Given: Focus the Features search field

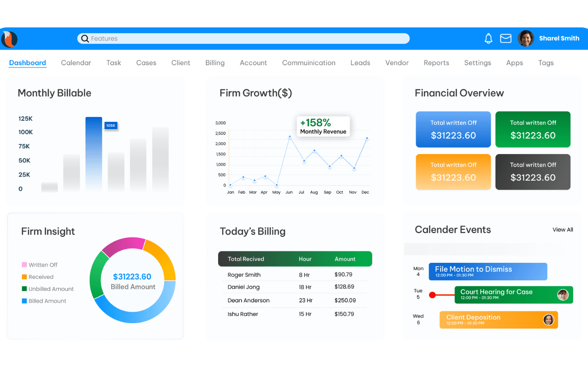Looking at the screenshot, I should pos(244,39).
